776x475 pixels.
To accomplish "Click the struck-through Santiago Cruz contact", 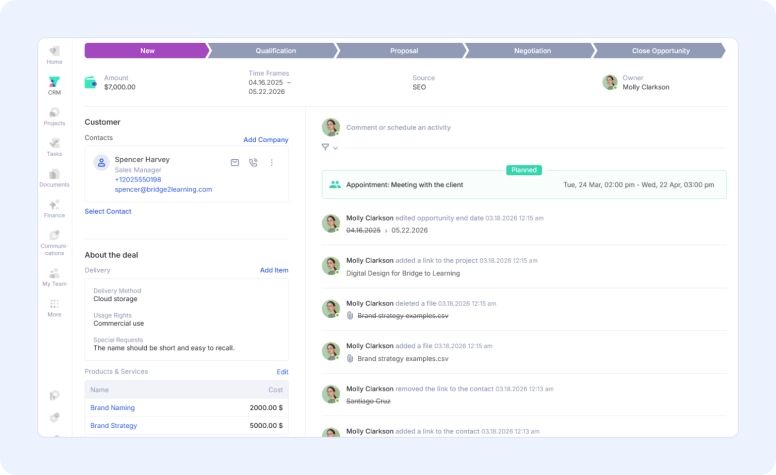I will [x=368, y=401].
